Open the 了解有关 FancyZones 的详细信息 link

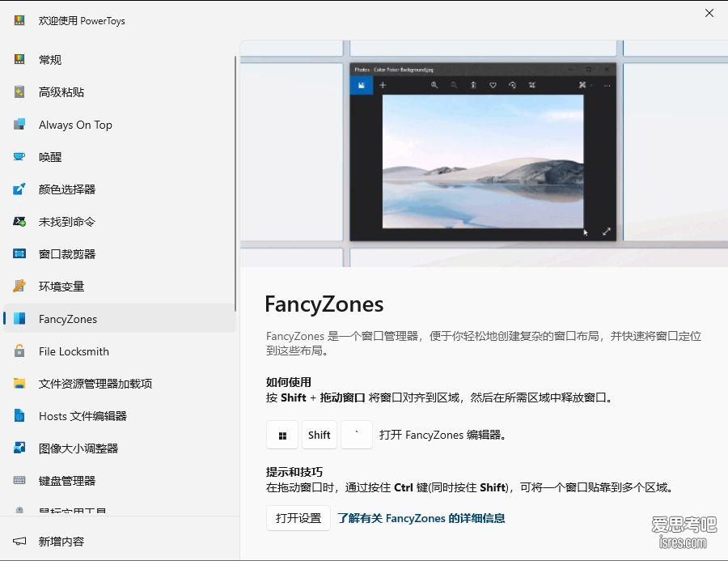click(421, 518)
